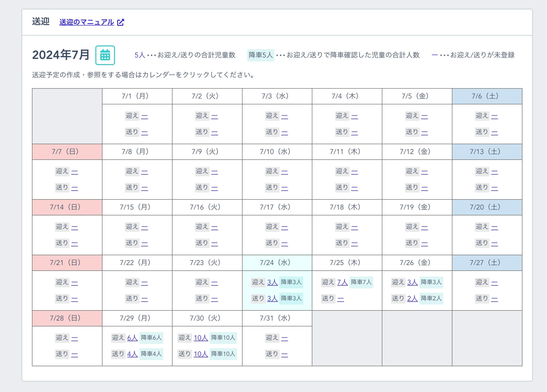547x392 pixels.
Task: Click the 迎え dash link for 7/6
Action: pyautogui.click(x=494, y=116)
